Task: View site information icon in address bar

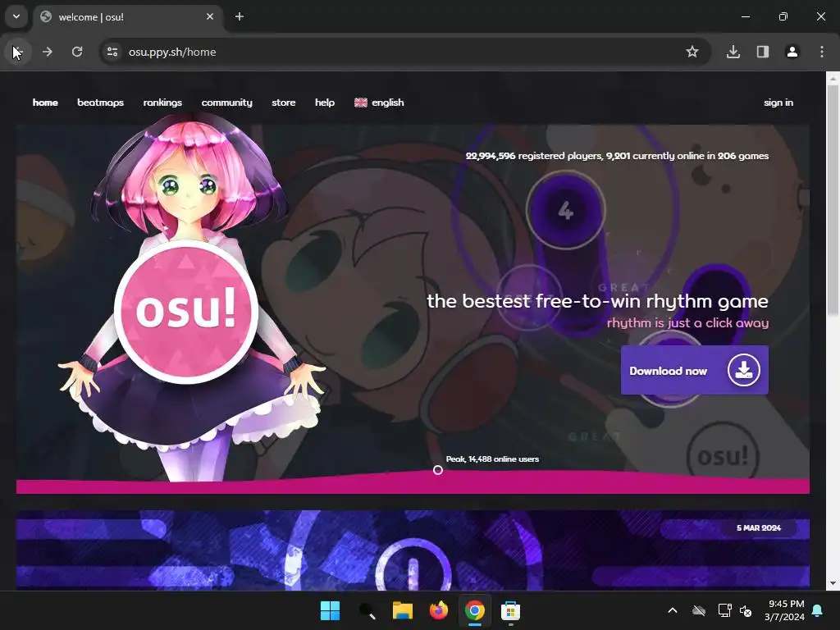Action: (112, 52)
